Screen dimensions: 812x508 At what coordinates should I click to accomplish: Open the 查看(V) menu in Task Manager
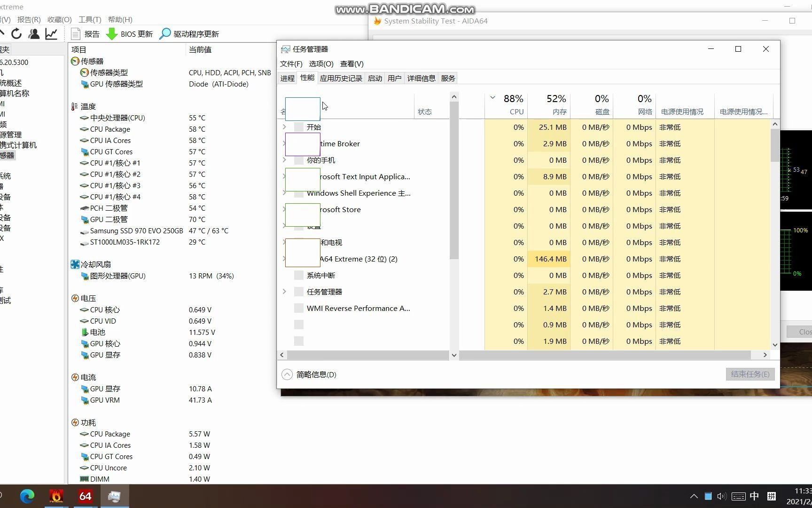coord(351,63)
